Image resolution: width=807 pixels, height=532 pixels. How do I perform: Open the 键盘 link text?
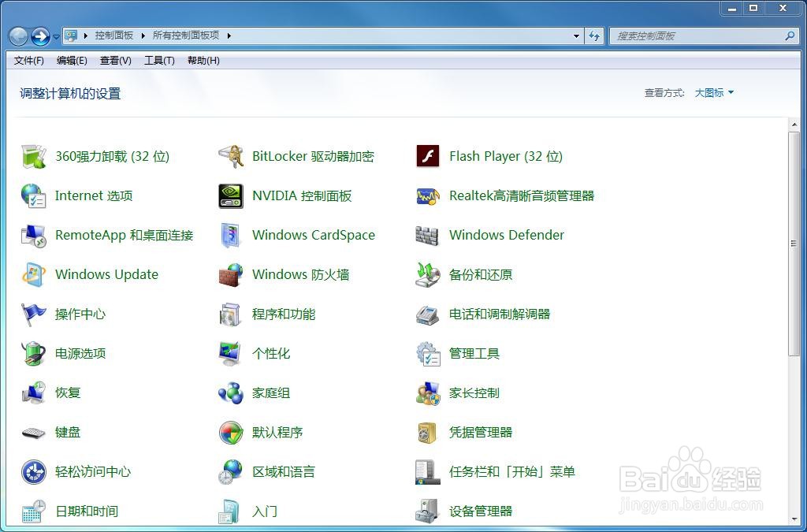pos(68,433)
